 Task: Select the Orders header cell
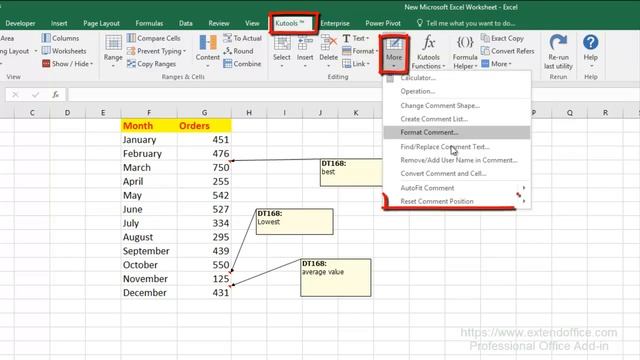[x=204, y=126]
